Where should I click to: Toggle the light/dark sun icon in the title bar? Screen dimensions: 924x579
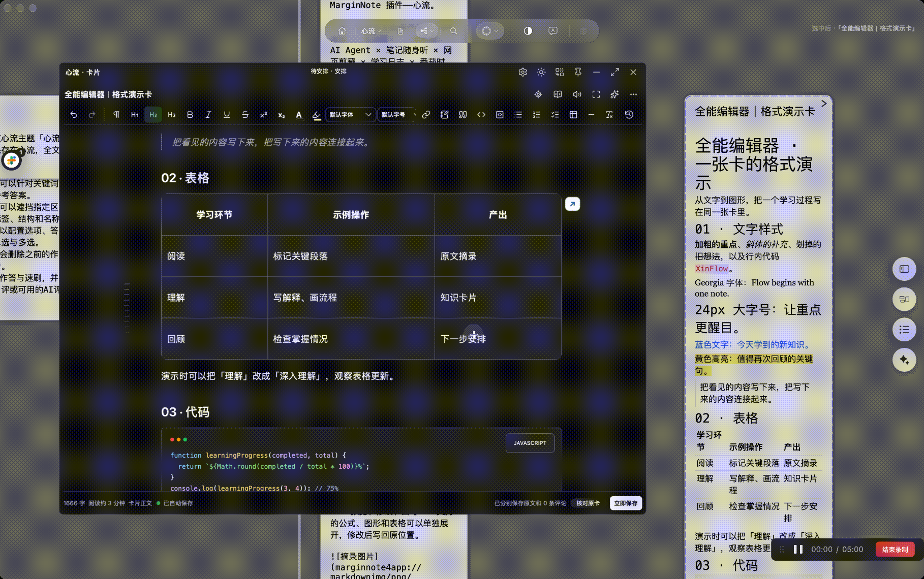[541, 72]
